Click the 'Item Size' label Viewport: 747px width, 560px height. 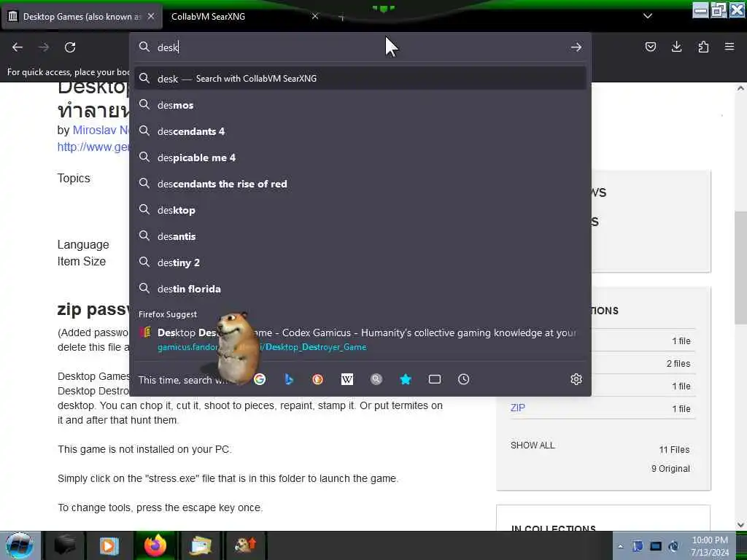click(82, 262)
